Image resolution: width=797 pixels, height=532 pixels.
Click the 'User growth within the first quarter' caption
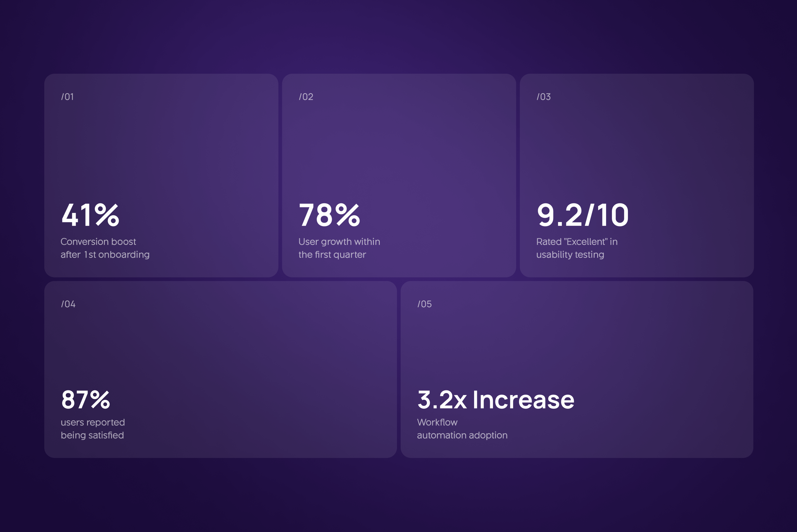click(x=339, y=248)
